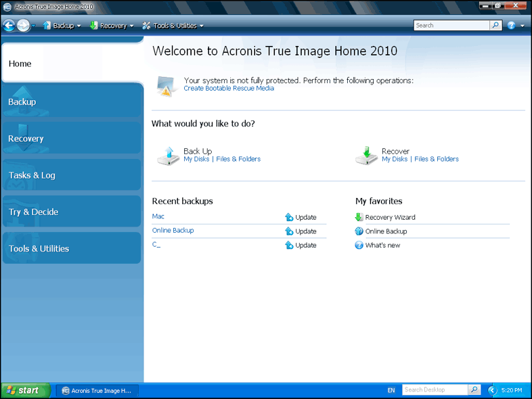The image size is (532, 399).
Task: Click the Recovery toolbar green arrow icon
Action: pyautogui.click(x=93, y=26)
